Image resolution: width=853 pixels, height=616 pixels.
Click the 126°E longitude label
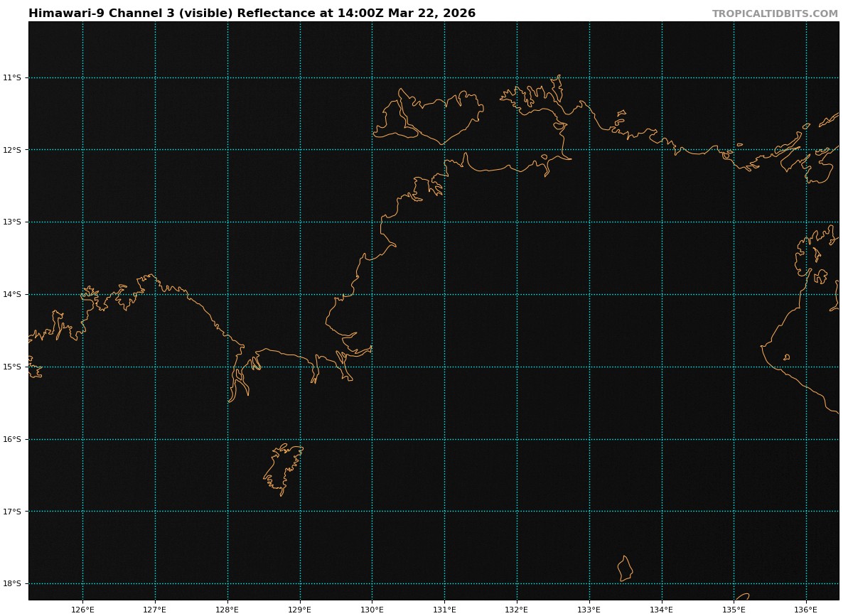[82, 610]
